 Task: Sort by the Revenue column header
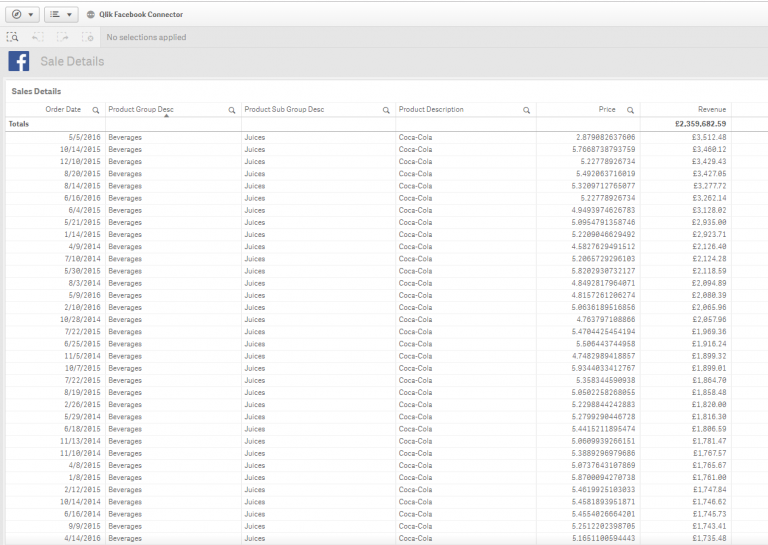[x=712, y=109]
